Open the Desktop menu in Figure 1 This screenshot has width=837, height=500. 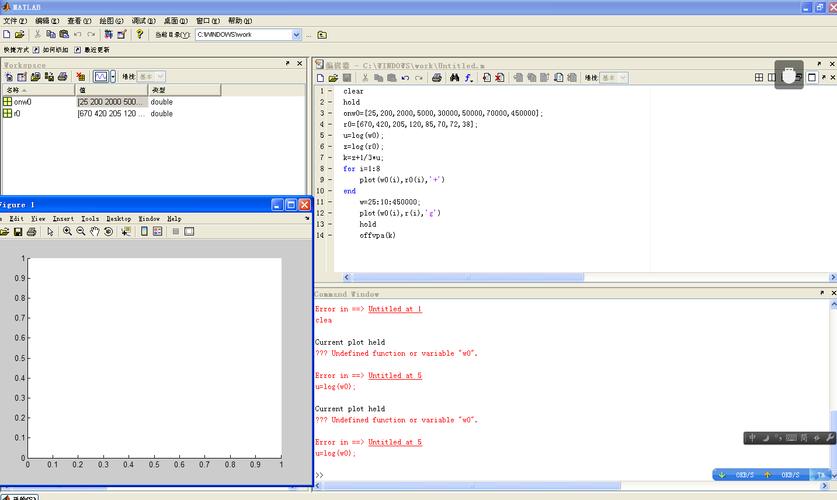coord(119,219)
